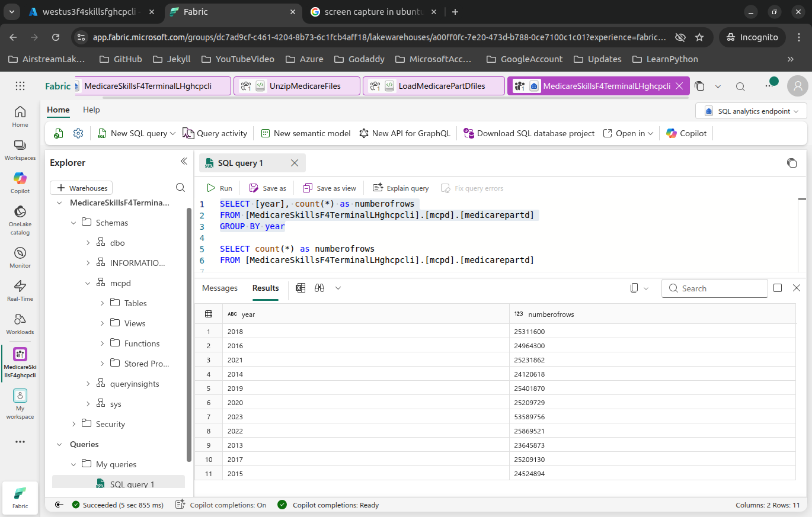Open the SQL analytics endpoint dropdown
812x517 pixels.
751,111
